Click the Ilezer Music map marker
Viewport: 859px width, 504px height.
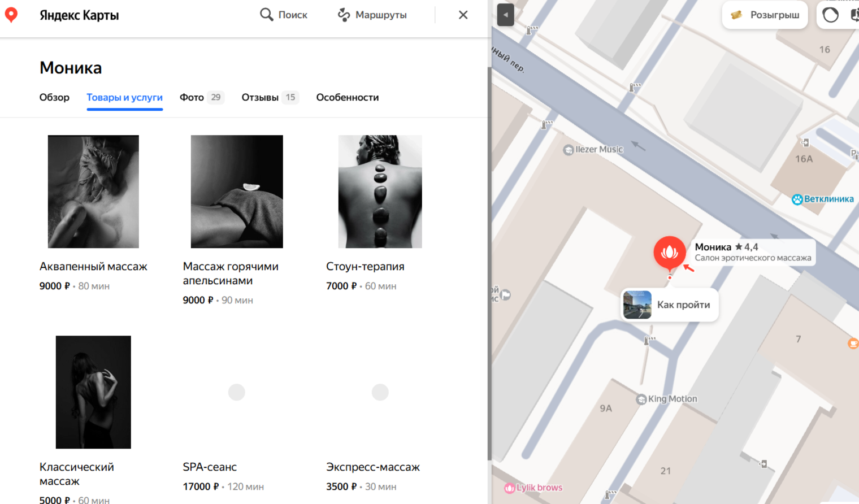coord(569,150)
